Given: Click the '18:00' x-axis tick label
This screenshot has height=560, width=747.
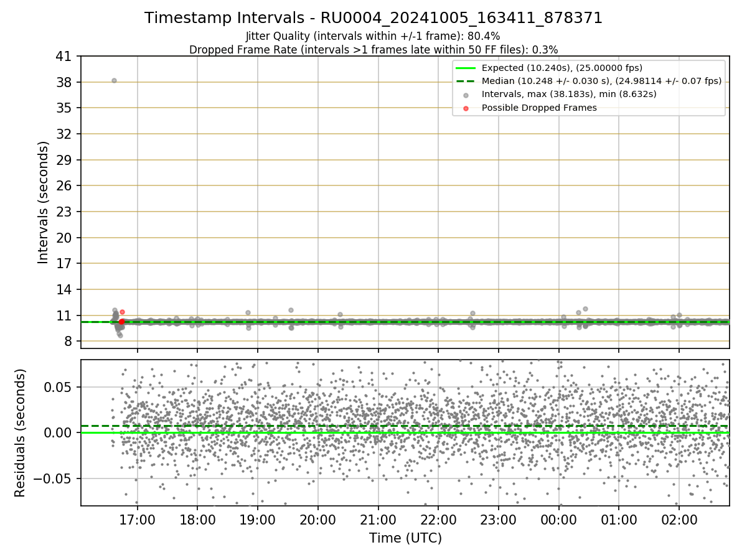Looking at the screenshot, I should click(197, 519).
